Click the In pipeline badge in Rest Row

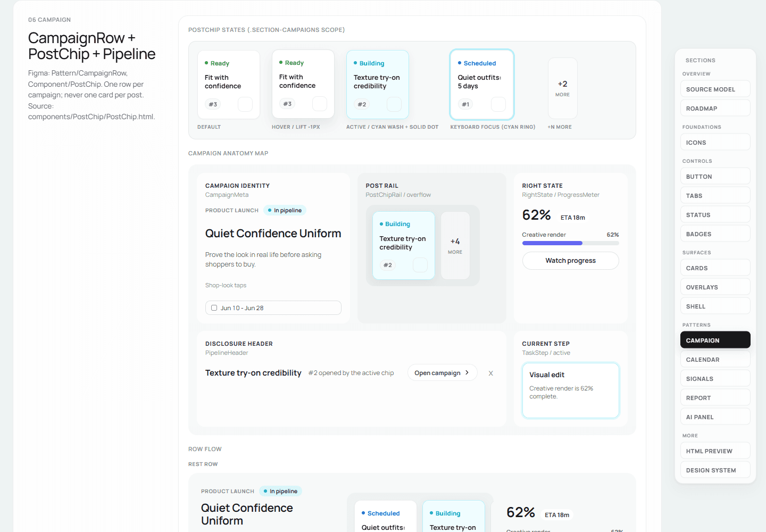pos(281,491)
